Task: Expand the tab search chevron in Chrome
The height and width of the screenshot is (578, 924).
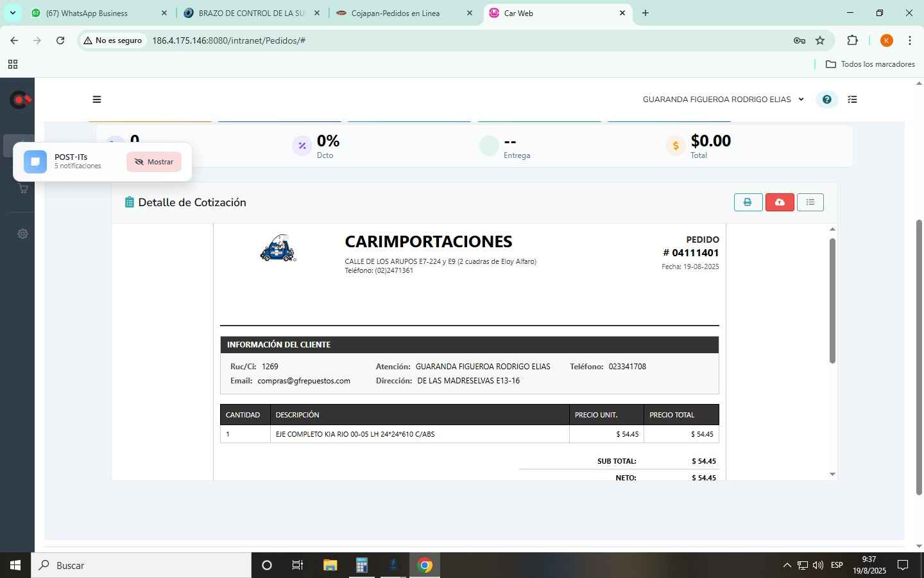Action: tap(12, 13)
